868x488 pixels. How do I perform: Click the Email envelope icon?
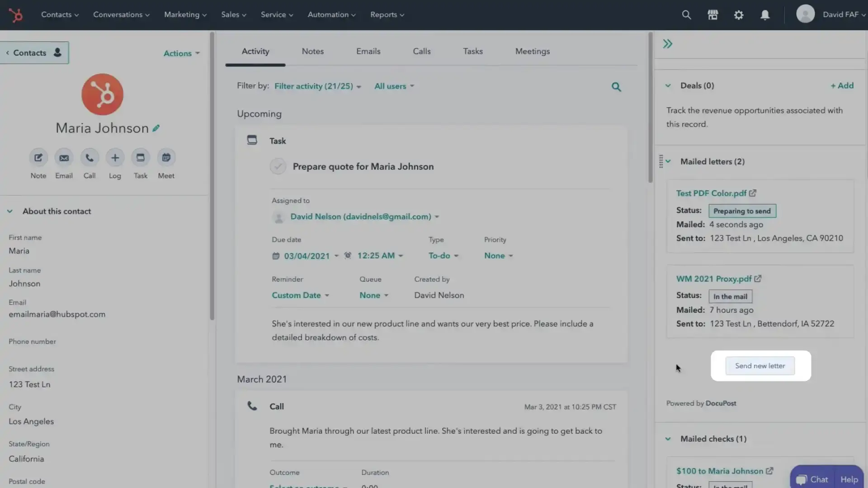pyautogui.click(x=64, y=158)
